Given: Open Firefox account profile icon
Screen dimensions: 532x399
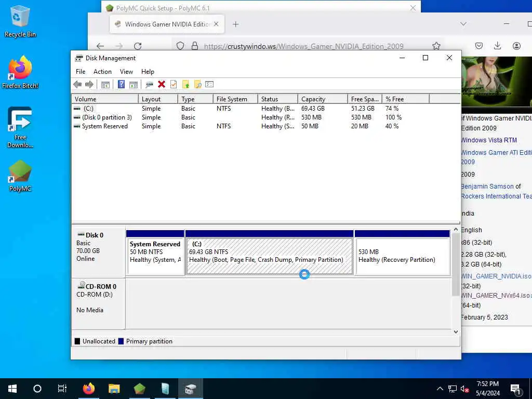Looking at the screenshot, I should coord(516,46).
